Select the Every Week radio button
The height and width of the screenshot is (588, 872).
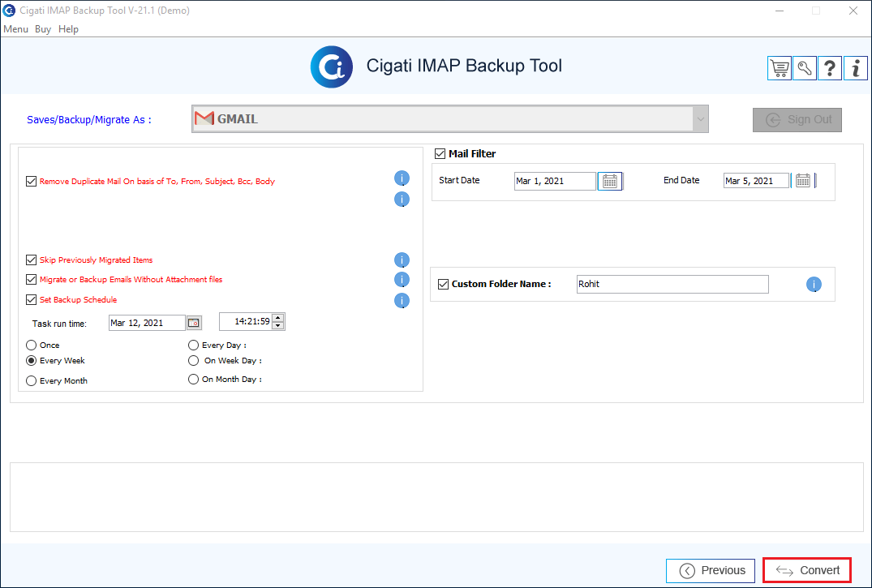tap(32, 361)
